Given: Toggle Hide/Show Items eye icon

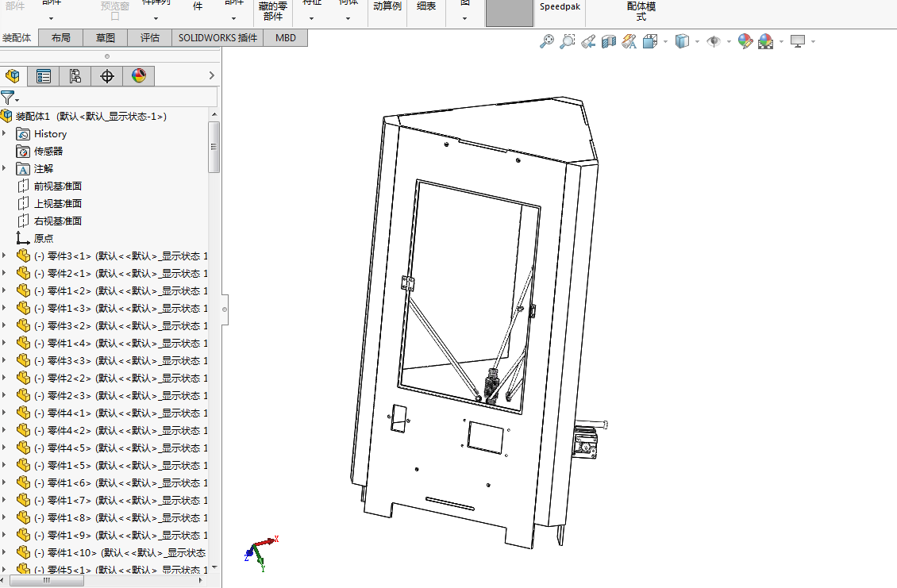Looking at the screenshot, I should tap(714, 41).
